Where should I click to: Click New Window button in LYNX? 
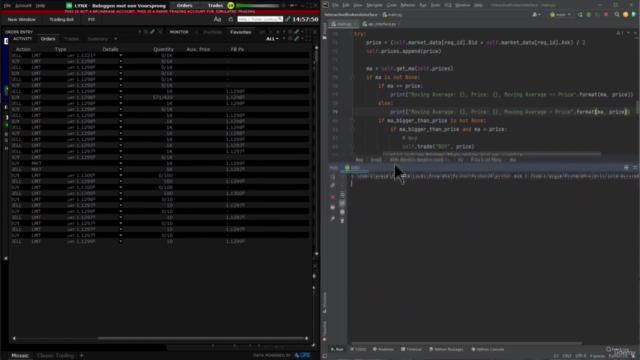[x=22, y=20]
